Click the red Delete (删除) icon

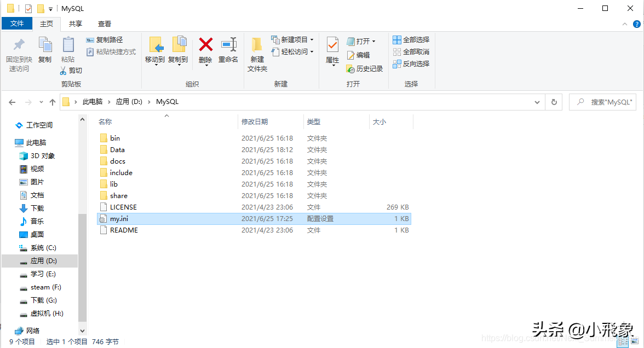(206, 44)
